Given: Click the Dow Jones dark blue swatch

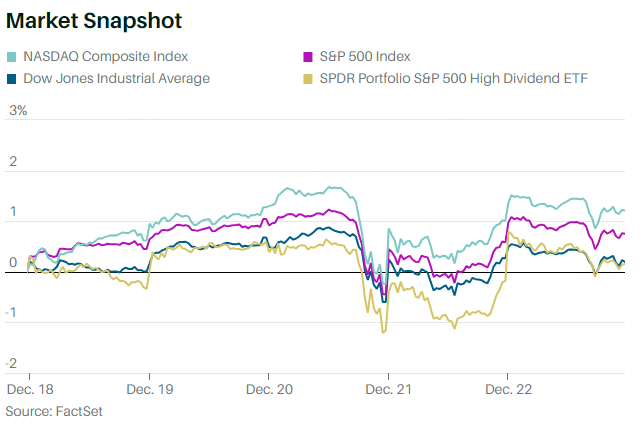Looking at the screenshot, I should pyautogui.click(x=12, y=78).
